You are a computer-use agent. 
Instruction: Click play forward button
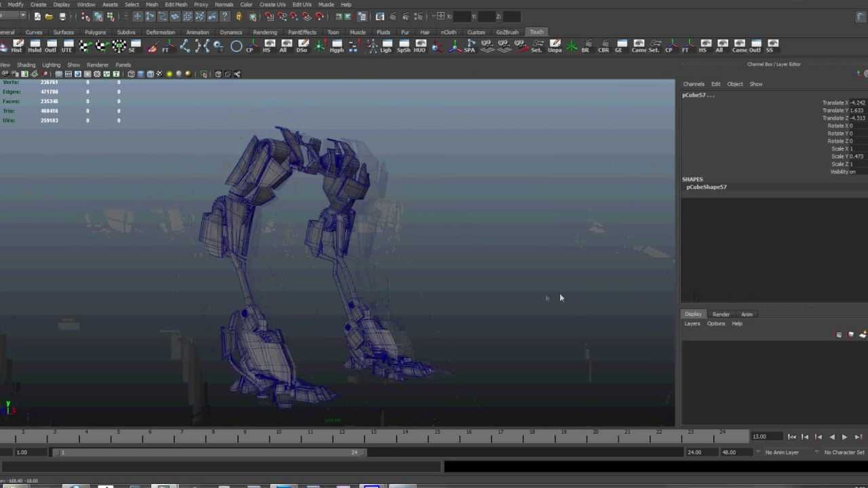pos(844,437)
